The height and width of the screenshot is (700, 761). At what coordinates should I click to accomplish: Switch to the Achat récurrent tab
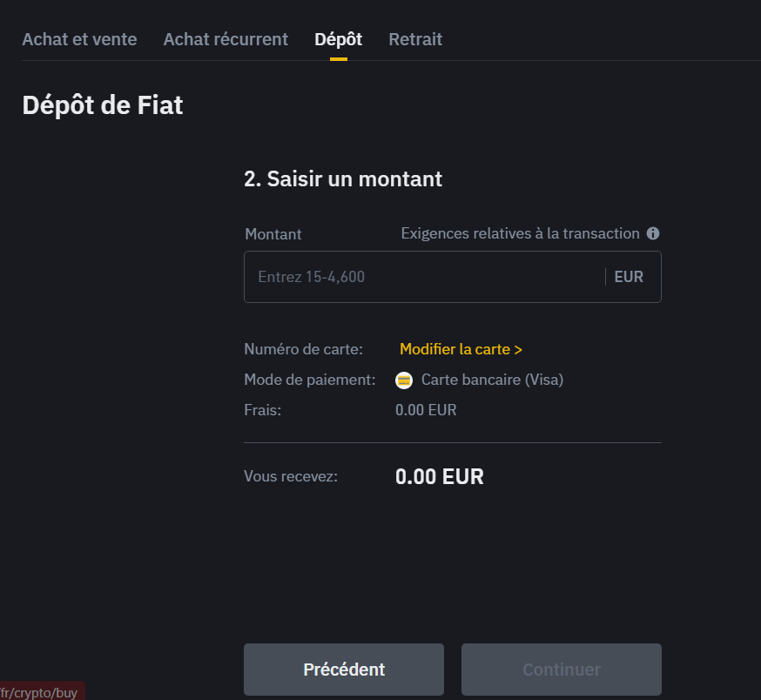click(x=226, y=39)
